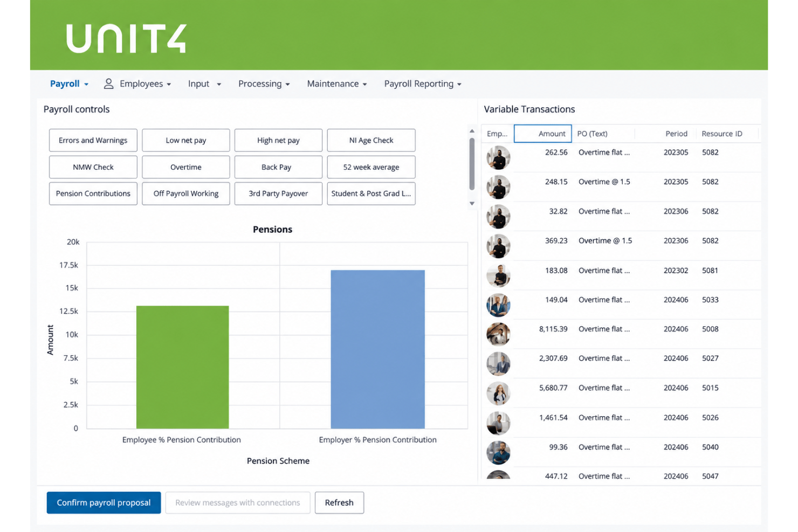Click the PO (Text) column header
This screenshot has height=532, width=798.
click(x=592, y=134)
